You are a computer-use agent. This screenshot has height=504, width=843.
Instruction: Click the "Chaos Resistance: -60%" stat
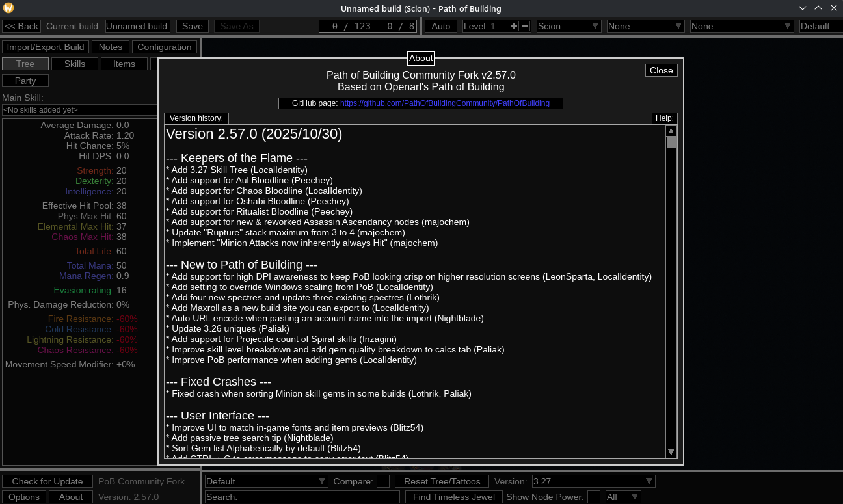pyautogui.click(x=88, y=350)
